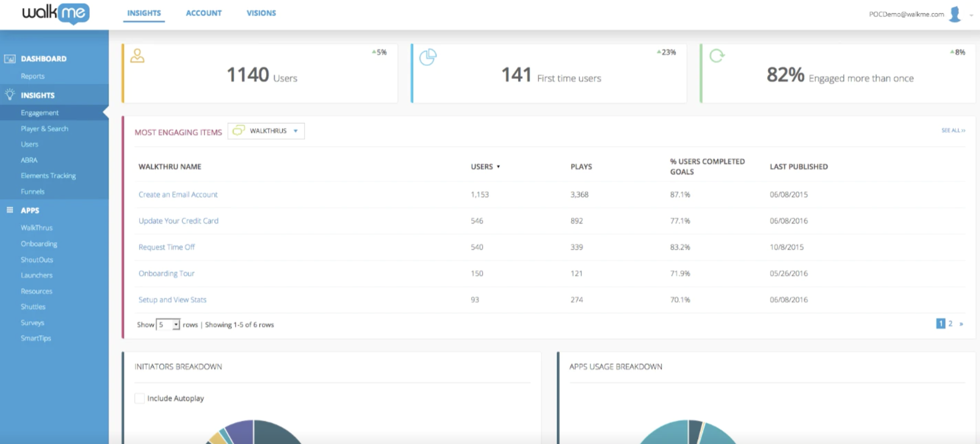This screenshot has height=444, width=980.
Task: Toggle the Include Autoplay checkbox
Action: click(139, 398)
